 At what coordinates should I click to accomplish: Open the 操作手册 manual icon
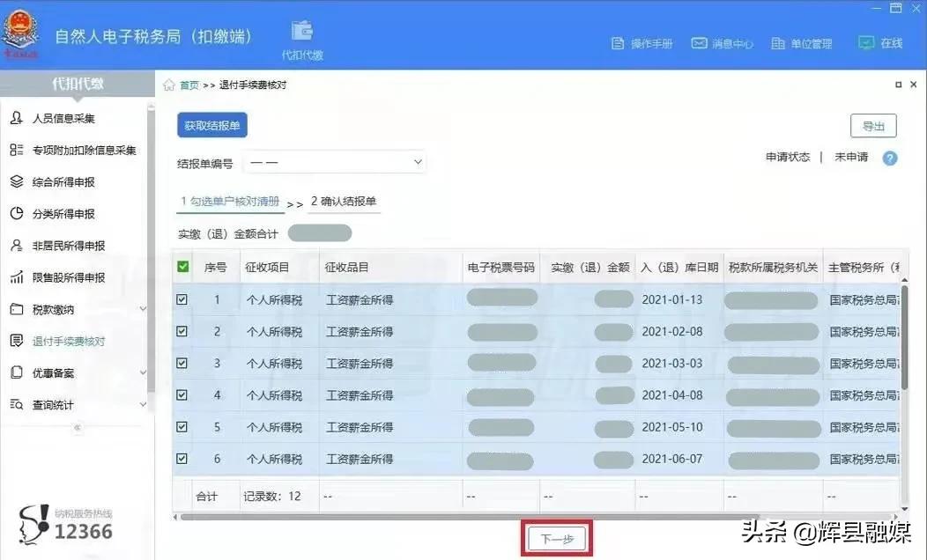[644, 42]
